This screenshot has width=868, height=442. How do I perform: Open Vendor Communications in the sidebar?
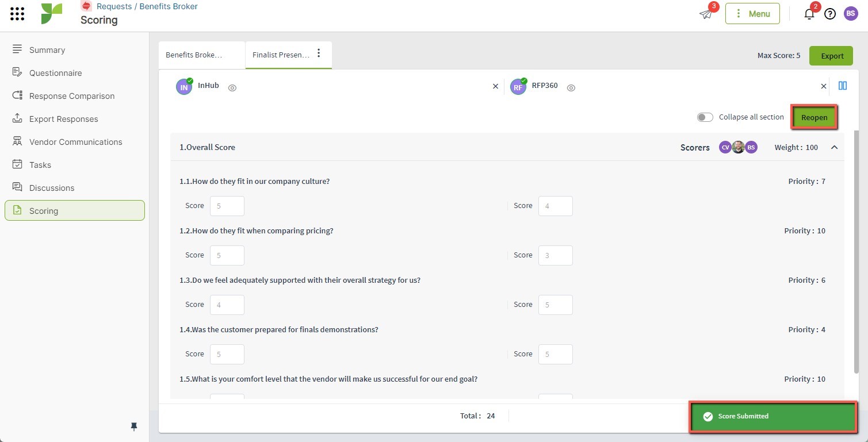point(75,142)
